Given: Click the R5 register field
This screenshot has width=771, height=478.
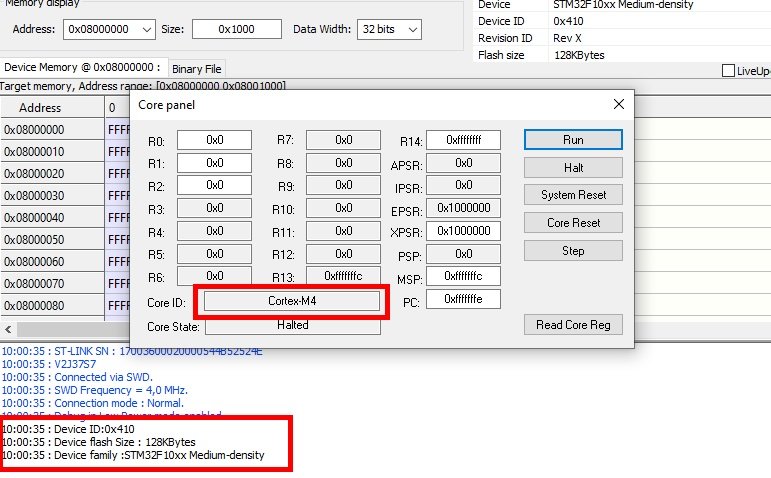Looking at the screenshot, I should coord(214,254).
